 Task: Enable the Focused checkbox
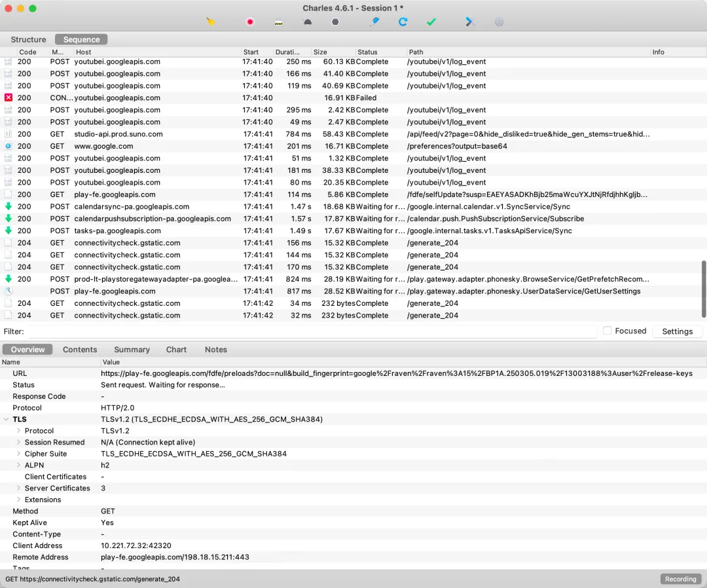[607, 331]
